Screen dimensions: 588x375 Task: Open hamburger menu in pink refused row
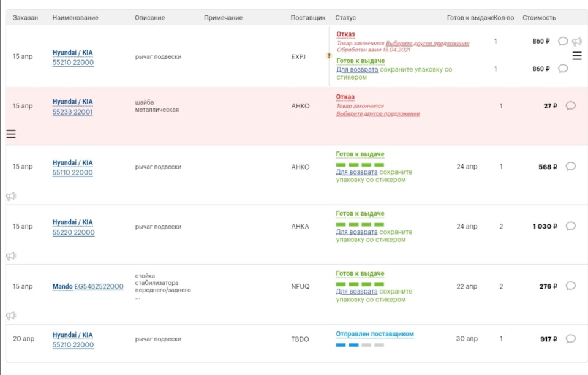coord(11,134)
